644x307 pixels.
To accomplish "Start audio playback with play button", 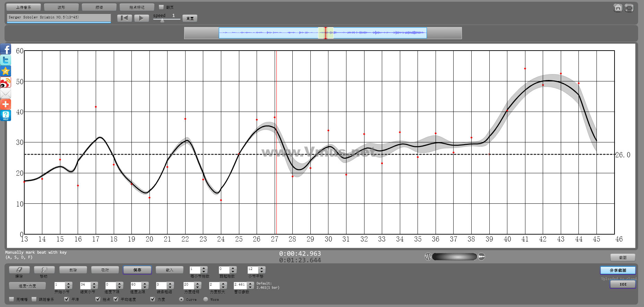I will coord(141,18).
